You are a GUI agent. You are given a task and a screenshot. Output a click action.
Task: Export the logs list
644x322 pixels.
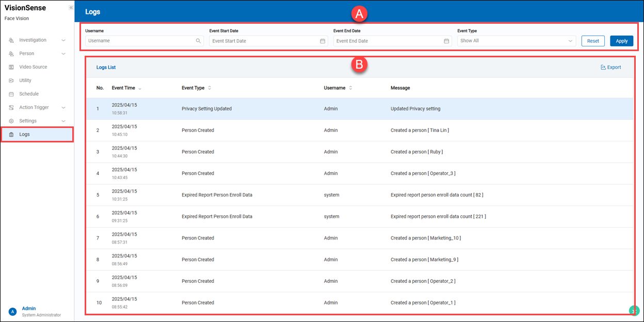(x=611, y=67)
